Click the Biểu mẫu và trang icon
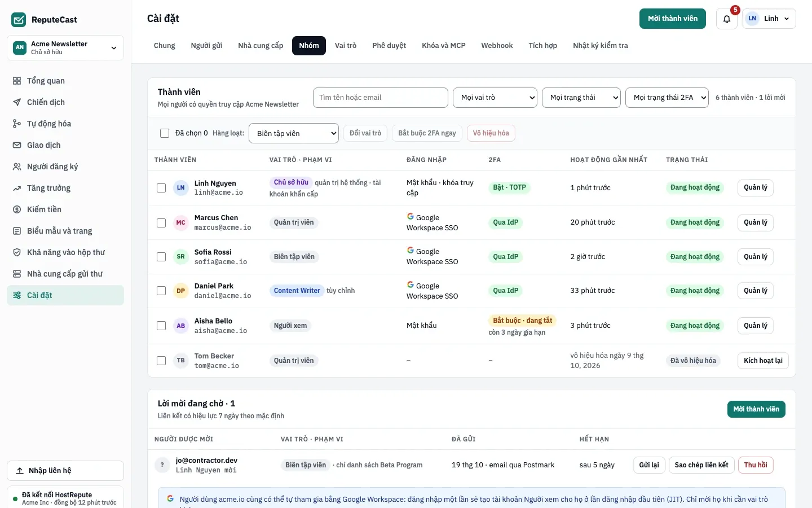812x508 pixels. tap(17, 231)
